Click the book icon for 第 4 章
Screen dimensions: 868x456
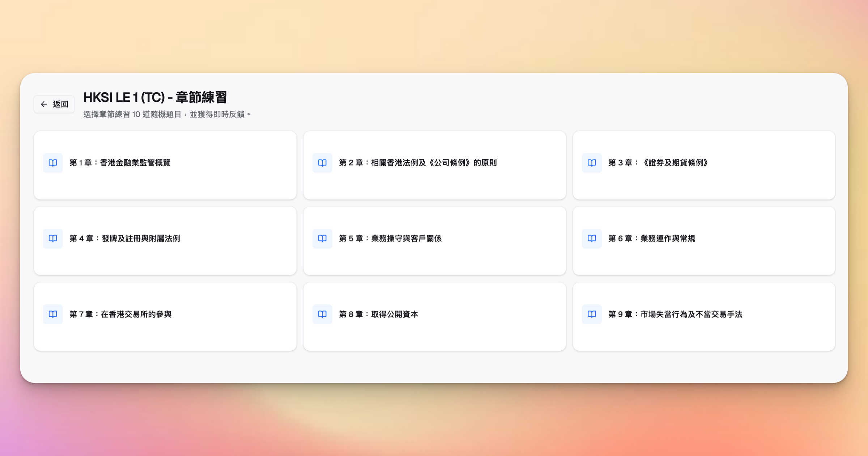coord(53,238)
